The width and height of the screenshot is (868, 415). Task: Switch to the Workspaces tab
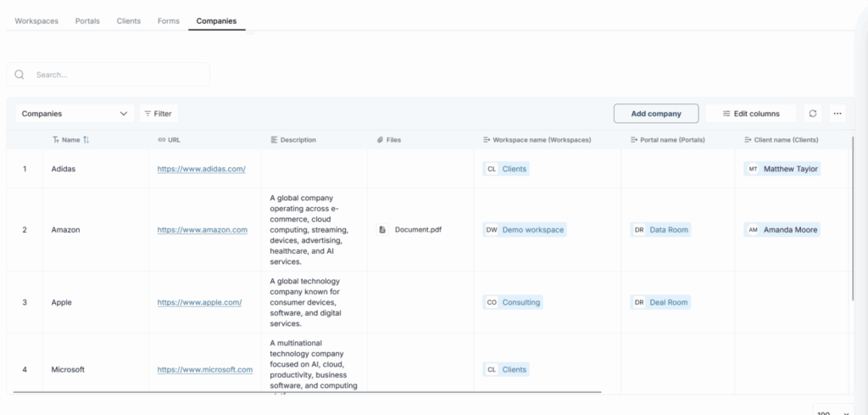[36, 21]
